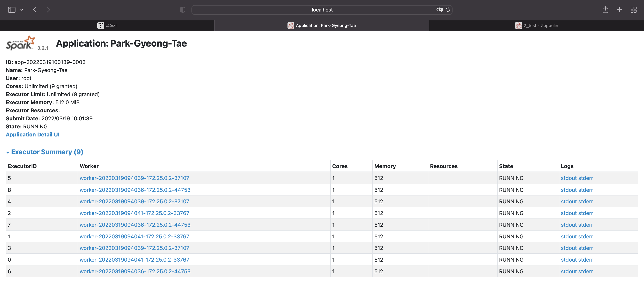The height and width of the screenshot is (289, 644).
Task: View stderr log for executor 4
Action: tap(586, 201)
